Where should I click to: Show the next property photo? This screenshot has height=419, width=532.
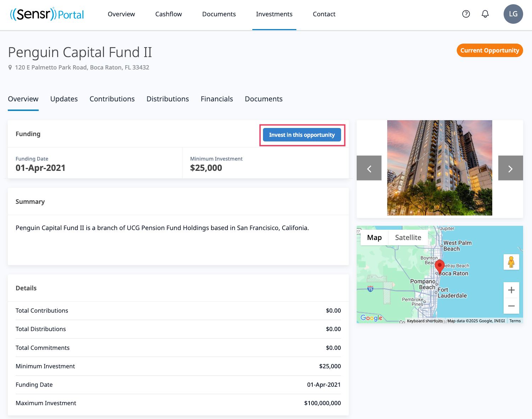pyautogui.click(x=511, y=168)
